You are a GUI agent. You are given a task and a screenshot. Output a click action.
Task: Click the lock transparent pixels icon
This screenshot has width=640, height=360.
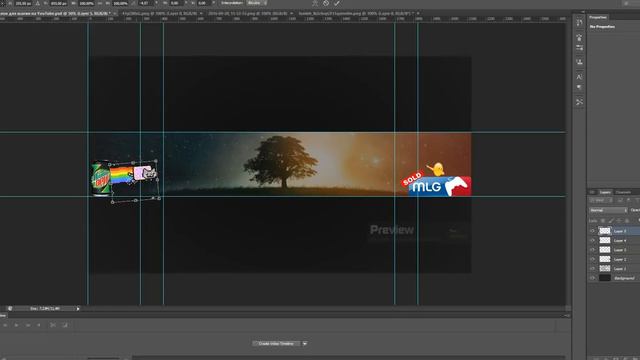point(603,221)
